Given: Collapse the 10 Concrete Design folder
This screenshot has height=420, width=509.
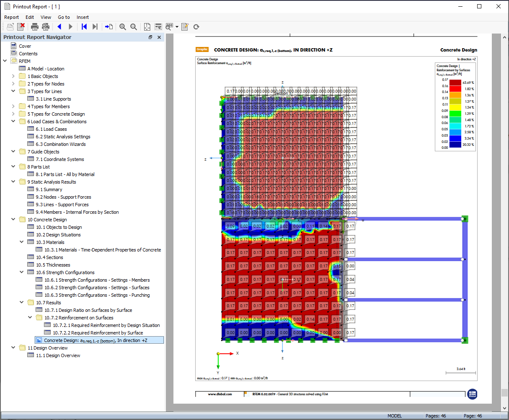Looking at the screenshot, I should (13, 220).
